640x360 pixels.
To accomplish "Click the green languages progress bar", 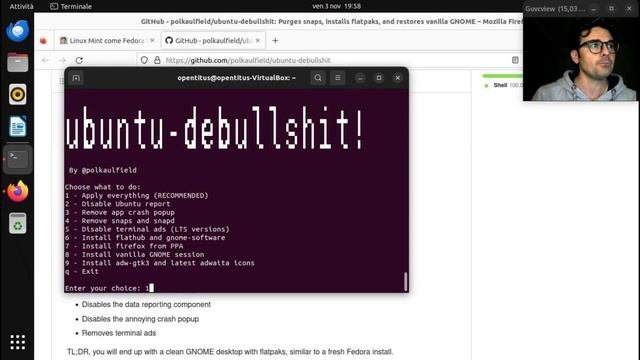I will (502, 76).
